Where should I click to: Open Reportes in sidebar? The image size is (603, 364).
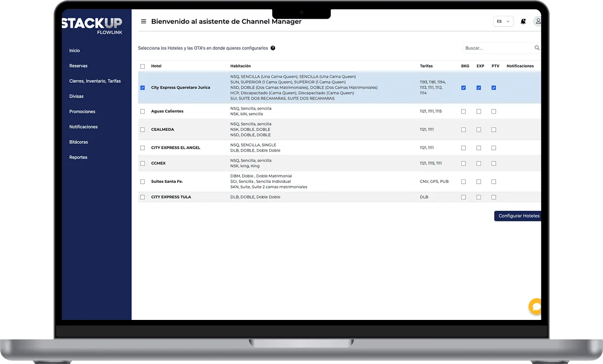78,157
